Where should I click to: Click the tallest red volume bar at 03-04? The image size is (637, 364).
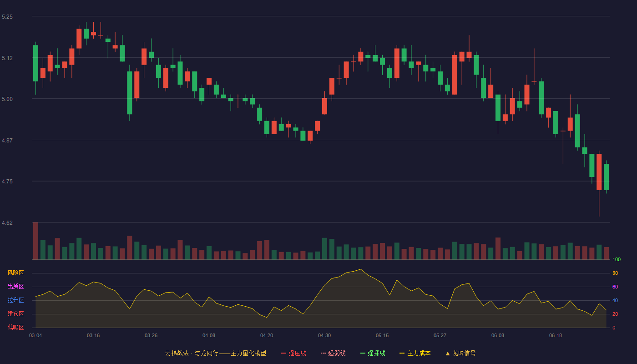[x=35, y=241]
